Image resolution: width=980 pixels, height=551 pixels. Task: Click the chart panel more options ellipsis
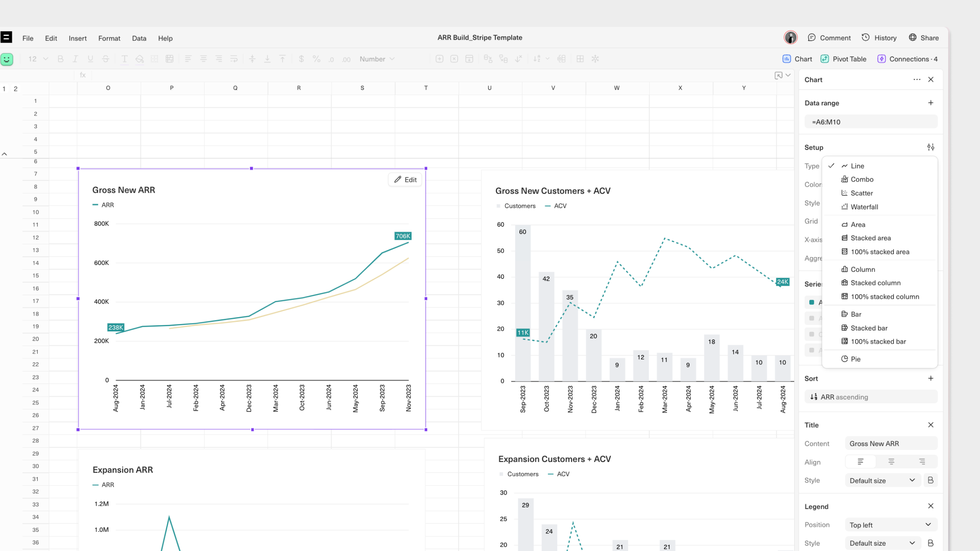pos(917,80)
